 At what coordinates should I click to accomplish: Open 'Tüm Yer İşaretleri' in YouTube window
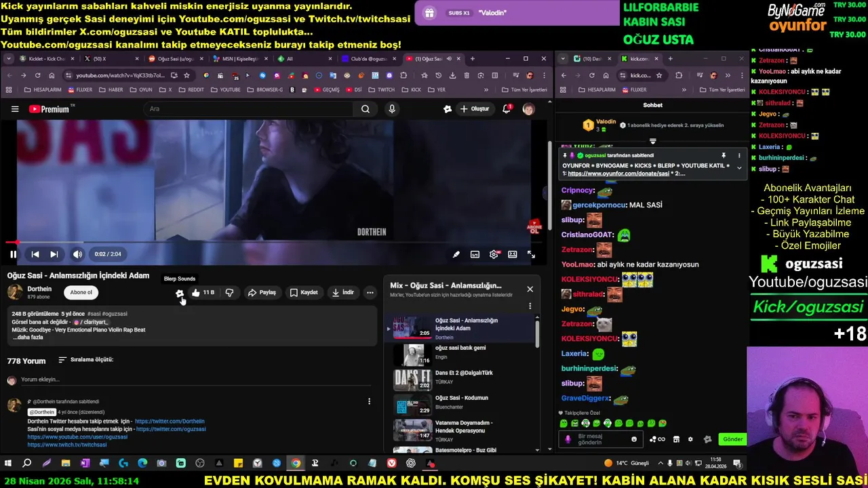tap(524, 89)
